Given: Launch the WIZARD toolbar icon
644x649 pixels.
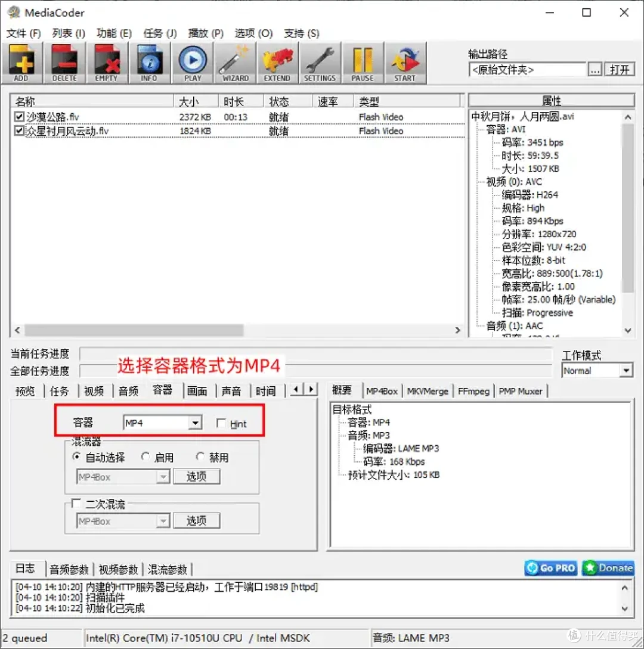Looking at the screenshot, I should coord(235,63).
